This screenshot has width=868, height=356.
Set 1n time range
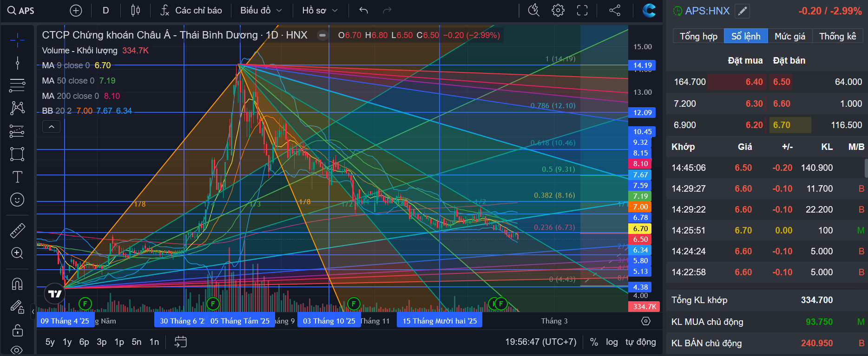pyautogui.click(x=154, y=342)
